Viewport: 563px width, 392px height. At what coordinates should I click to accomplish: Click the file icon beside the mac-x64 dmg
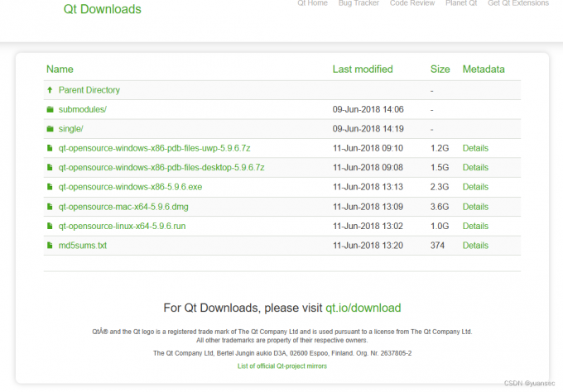coord(50,207)
